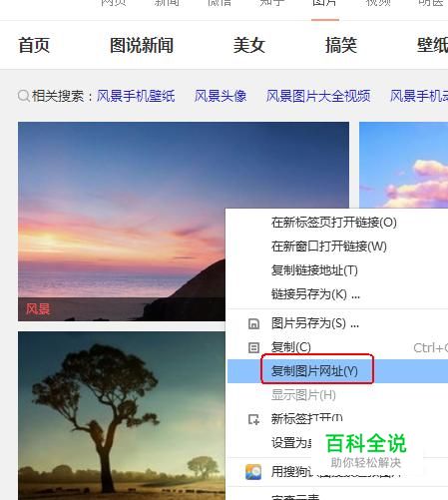
Task: Choose 在新标签页打开链接(O)
Action: [x=333, y=223]
